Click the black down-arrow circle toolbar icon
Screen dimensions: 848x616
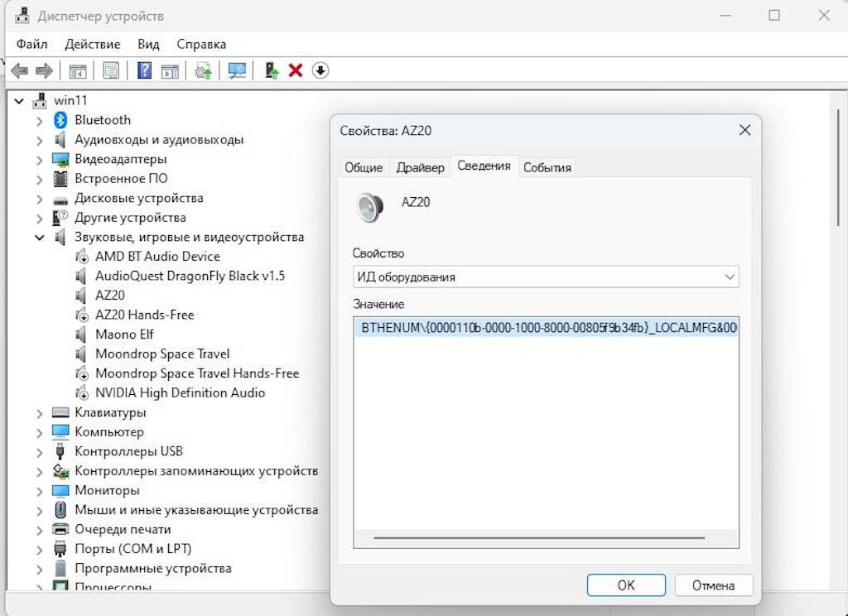pos(320,71)
